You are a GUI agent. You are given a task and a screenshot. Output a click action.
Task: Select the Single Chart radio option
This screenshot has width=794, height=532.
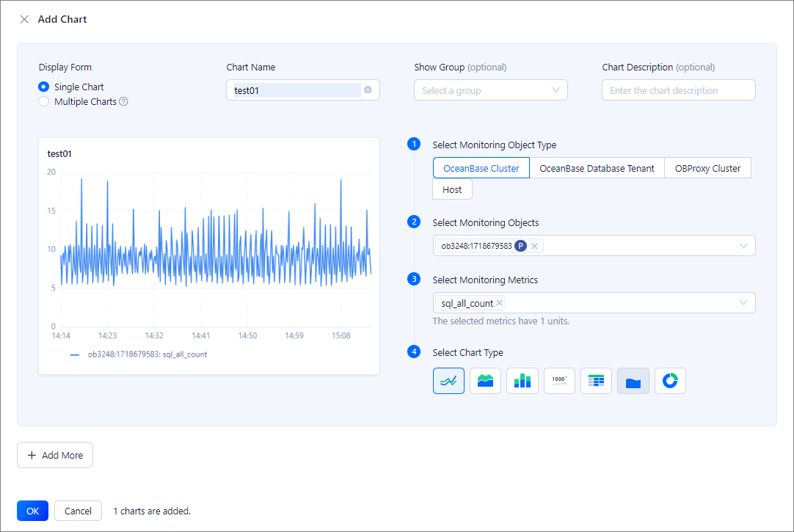(x=44, y=87)
